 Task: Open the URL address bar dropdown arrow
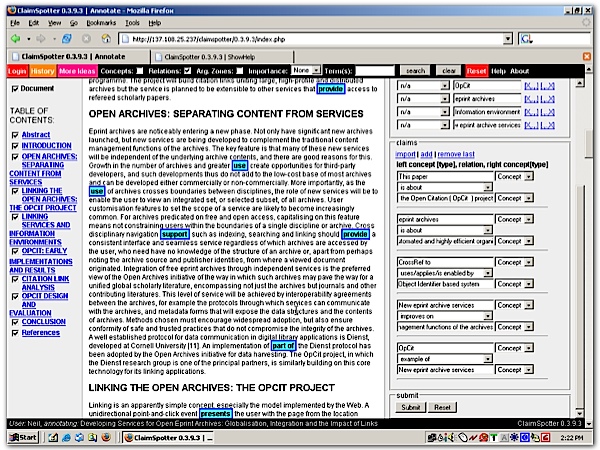pos(507,39)
